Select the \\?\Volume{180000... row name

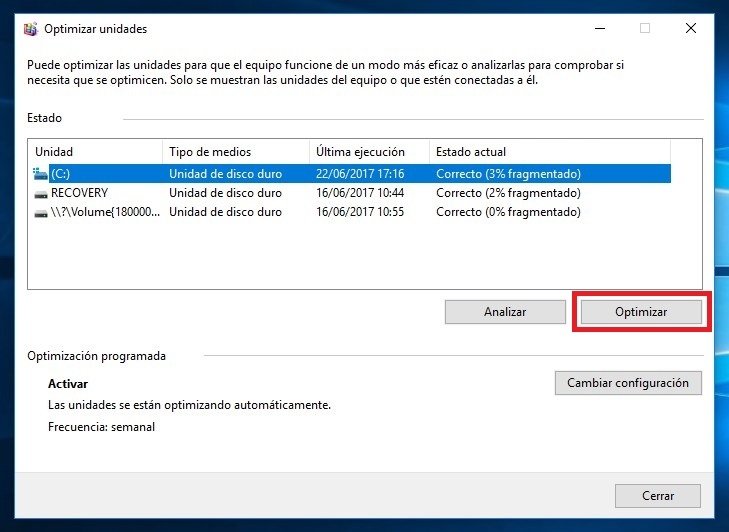click(x=105, y=212)
